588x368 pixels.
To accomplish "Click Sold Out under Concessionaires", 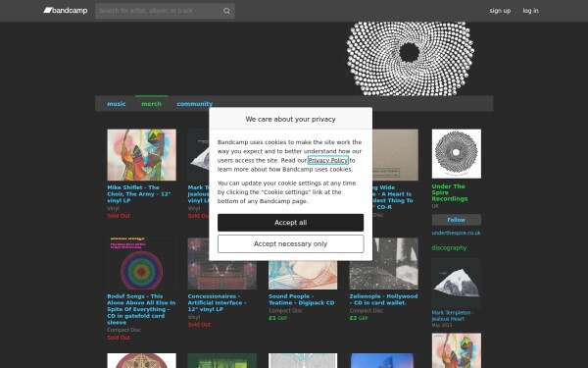I will coord(199,325).
